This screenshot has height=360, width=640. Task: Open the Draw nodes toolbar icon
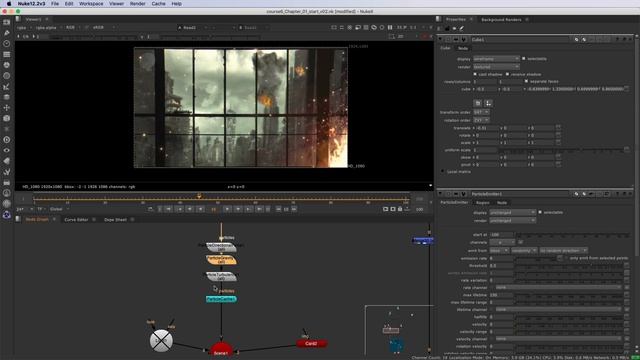7,33
